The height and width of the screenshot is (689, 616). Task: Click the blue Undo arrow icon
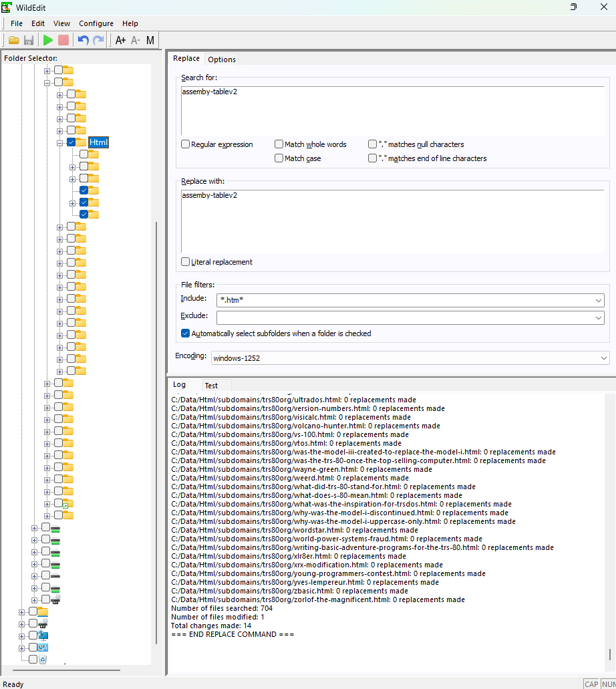pos(83,40)
